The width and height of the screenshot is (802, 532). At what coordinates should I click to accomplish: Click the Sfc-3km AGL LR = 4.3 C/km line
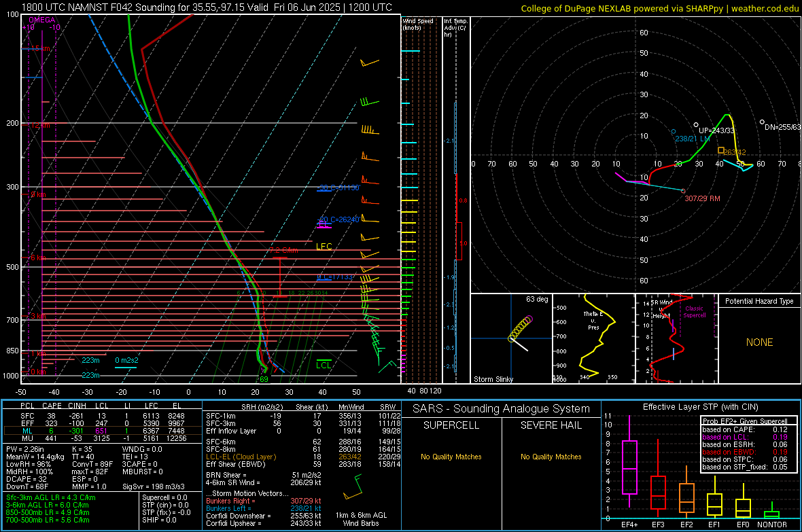point(51,497)
